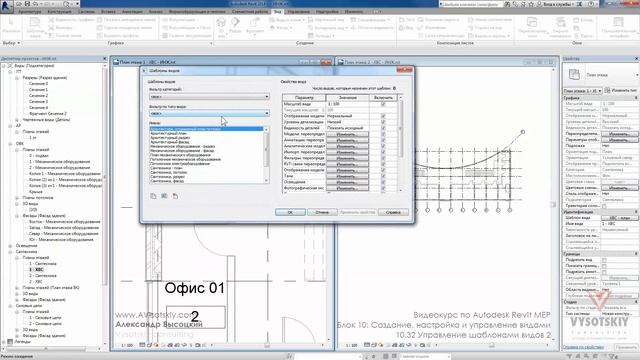This screenshot has height=360, width=640.
Task: Select Сечение 0 in project browser
Action: click(x=38, y=84)
